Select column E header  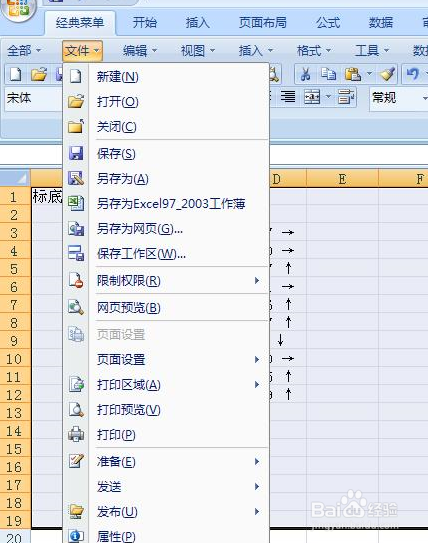(x=342, y=179)
